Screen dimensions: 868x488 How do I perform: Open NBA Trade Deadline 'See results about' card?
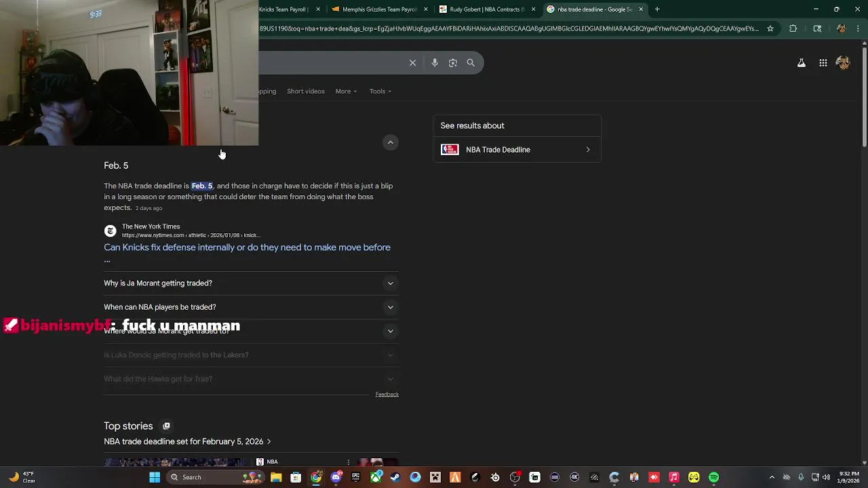click(517, 150)
